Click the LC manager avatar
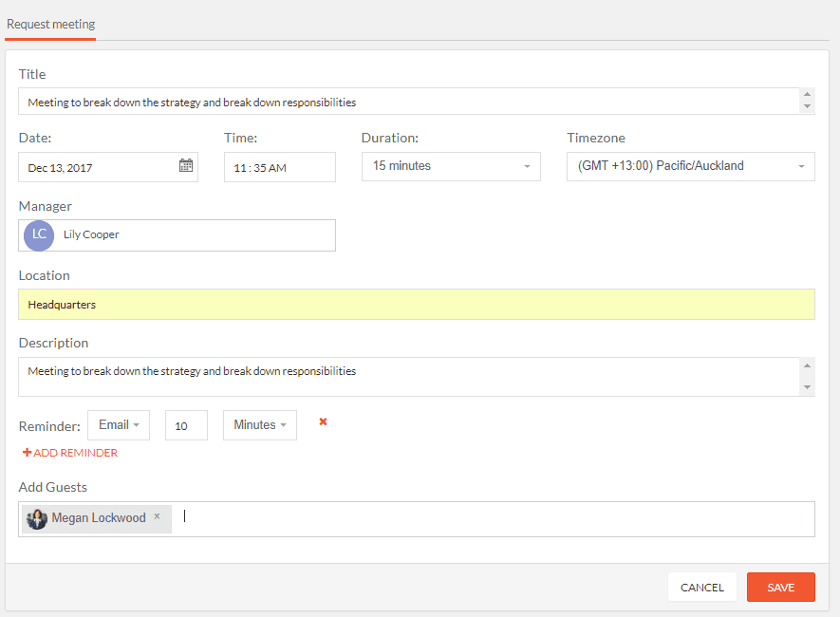 (39, 235)
